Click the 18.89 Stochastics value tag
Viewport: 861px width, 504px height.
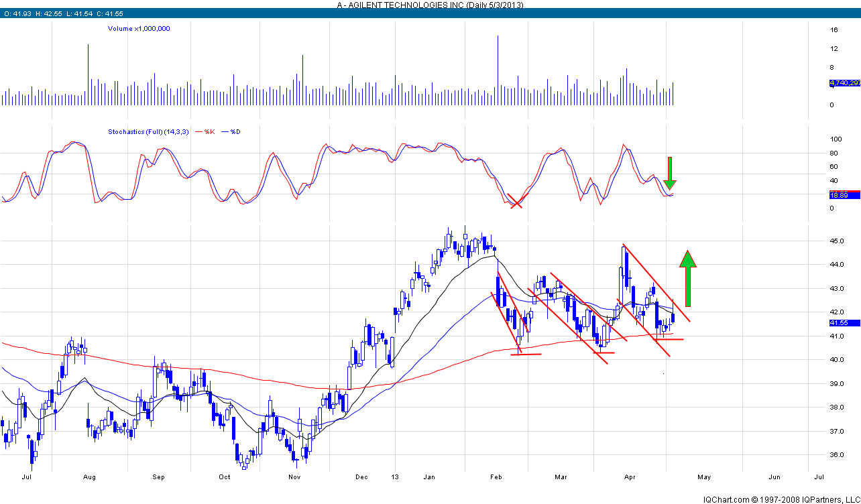(840, 195)
